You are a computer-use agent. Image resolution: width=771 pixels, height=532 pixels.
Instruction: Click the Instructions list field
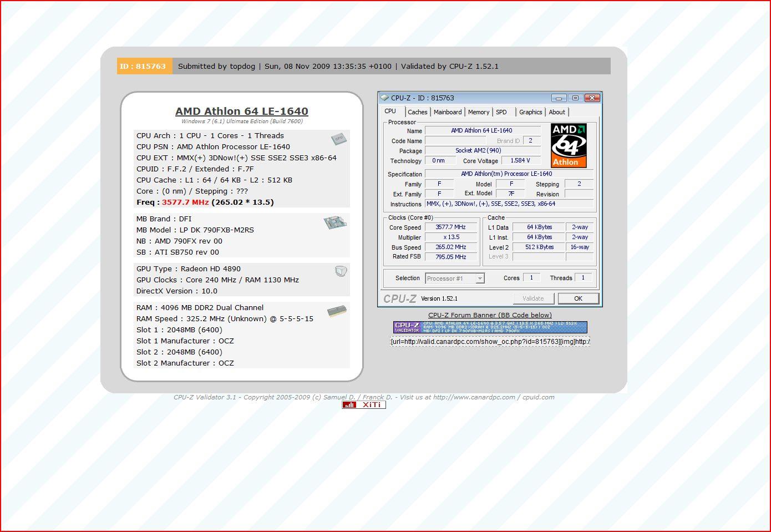[509, 204]
